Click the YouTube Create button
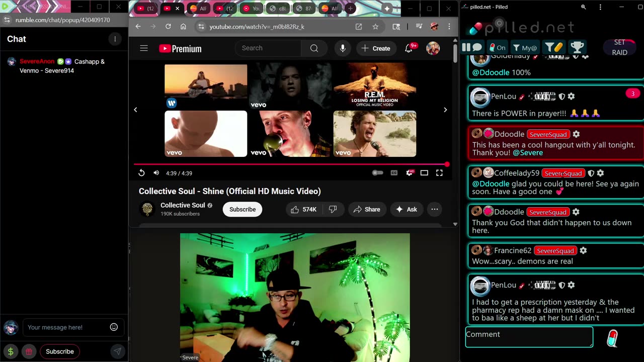The image size is (644, 362). pos(375,48)
